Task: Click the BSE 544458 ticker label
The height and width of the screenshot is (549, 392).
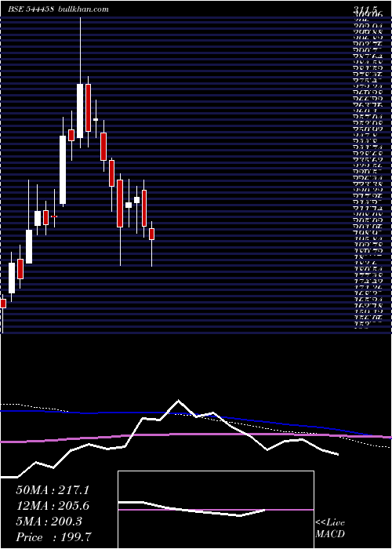Action: point(31,9)
